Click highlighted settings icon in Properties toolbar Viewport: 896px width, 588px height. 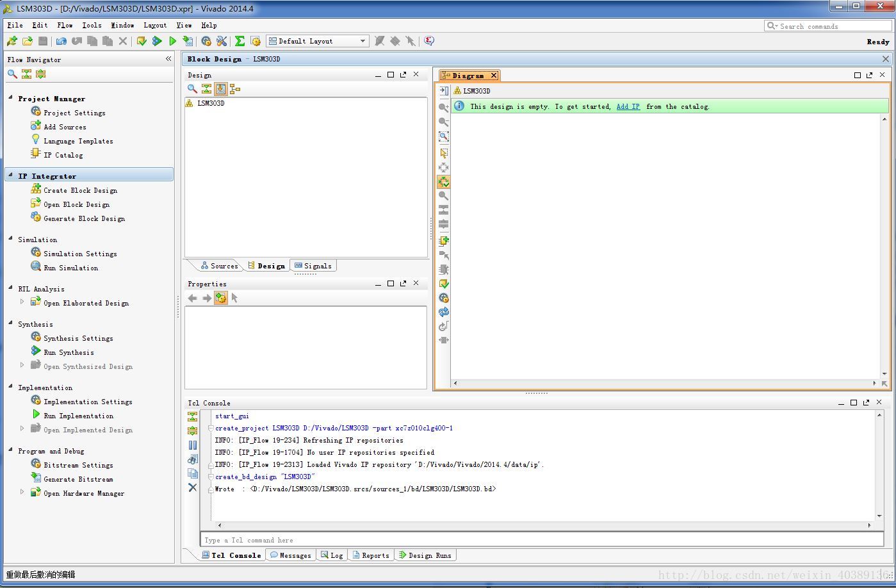pyautogui.click(x=220, y=298)
